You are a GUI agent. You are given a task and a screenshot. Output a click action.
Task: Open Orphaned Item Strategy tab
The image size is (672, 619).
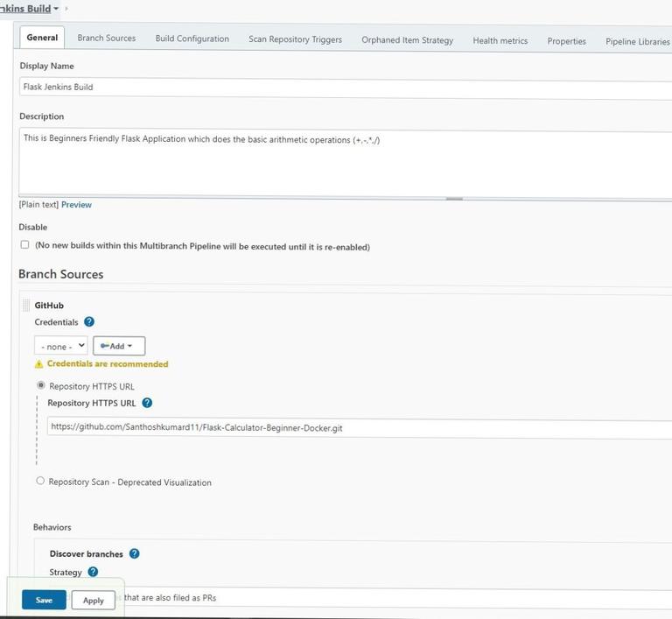tap(407, 40)
